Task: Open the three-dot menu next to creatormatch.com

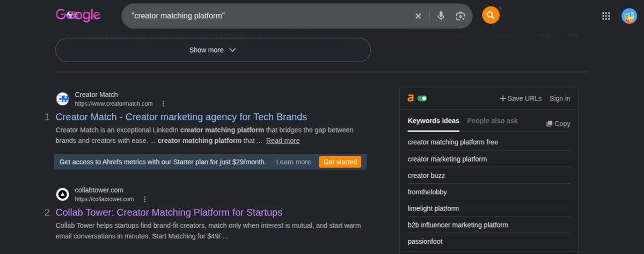Action: pyautogui.click(x=163, y=104)
